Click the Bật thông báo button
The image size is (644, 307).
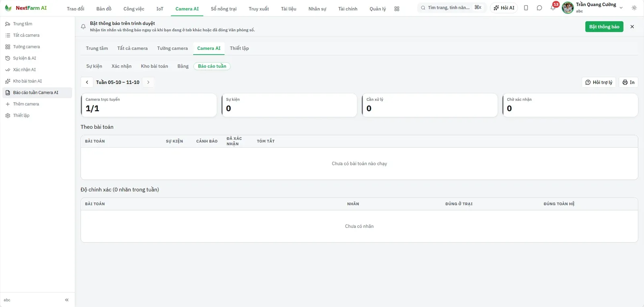tap(604, 27)
